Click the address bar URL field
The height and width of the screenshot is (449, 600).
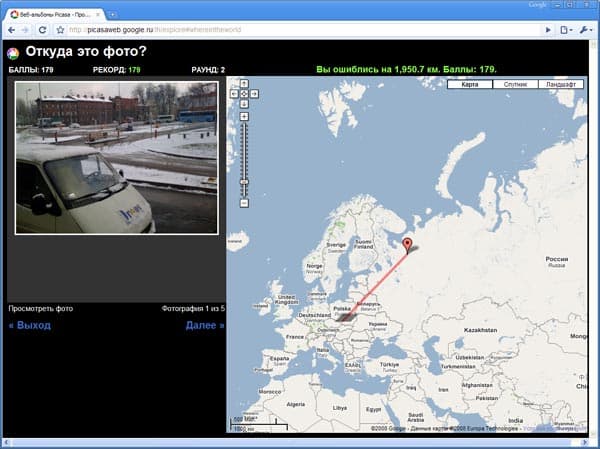pyautogui.click(x=302, y=30)
